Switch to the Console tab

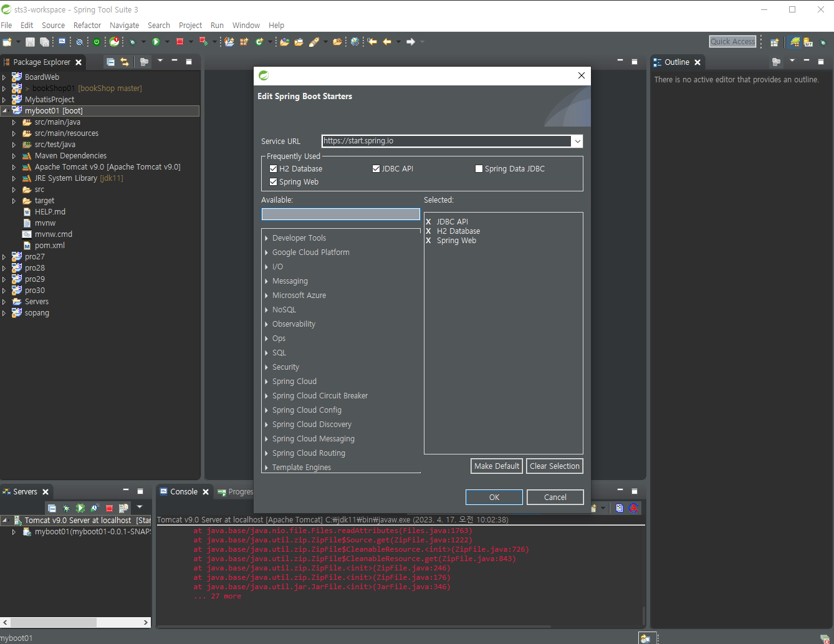pos(184,492)
